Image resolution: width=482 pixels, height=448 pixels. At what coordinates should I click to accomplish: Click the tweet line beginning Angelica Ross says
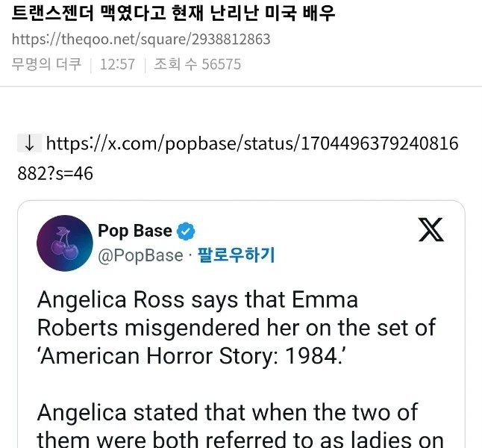point(197,299)
